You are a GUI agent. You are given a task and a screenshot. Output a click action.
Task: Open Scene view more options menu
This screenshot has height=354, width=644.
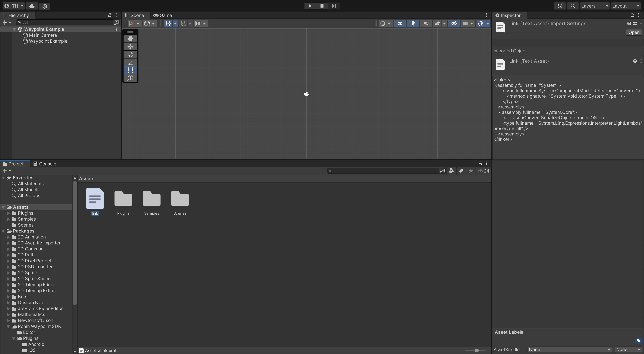[x=487, y=15]
